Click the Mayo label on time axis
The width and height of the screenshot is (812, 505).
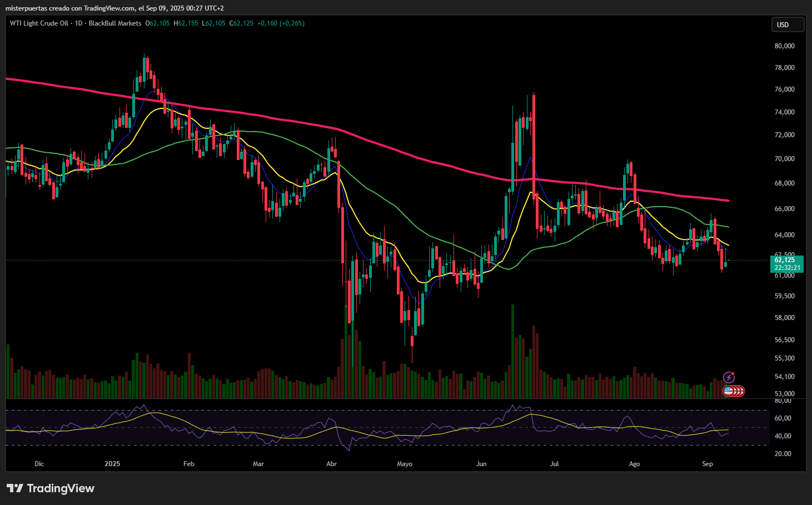click(x=405, y=464)
